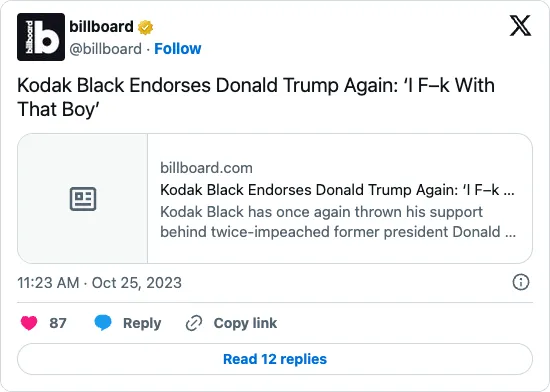Viewport: 550px width, 392px height.
Task: Click the 87 likes count
Action: coord(58,323)
